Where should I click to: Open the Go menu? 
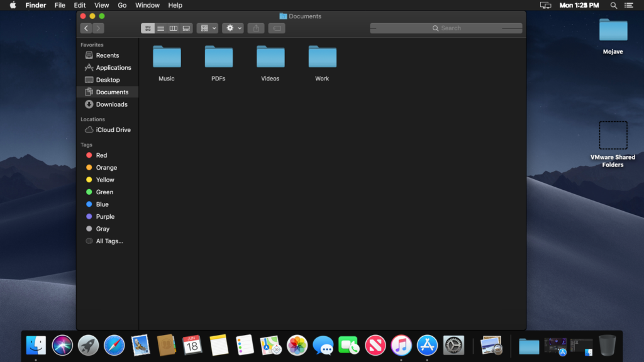122,5
